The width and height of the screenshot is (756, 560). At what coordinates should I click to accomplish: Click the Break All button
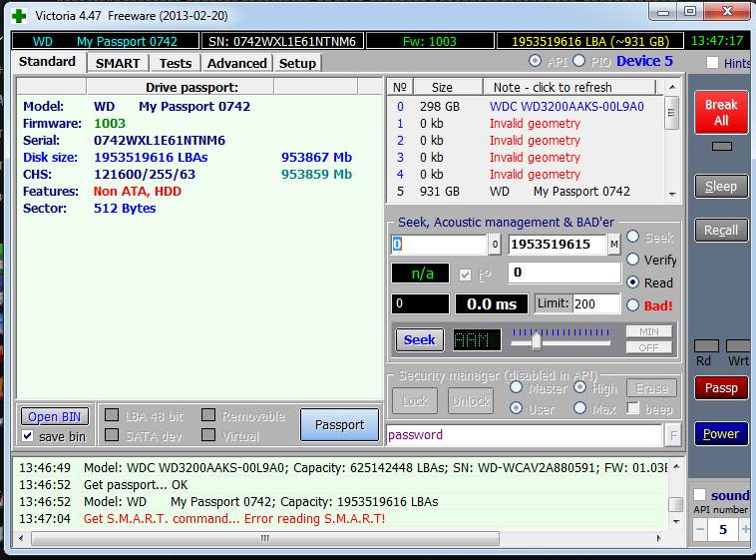[x=720, y=112]
